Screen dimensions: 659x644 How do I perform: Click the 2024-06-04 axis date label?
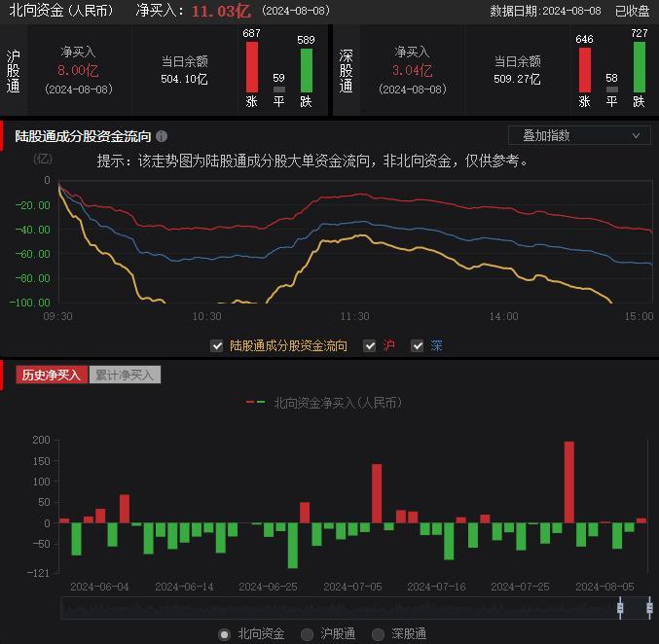pyautogui.click(x=99, y=587)
